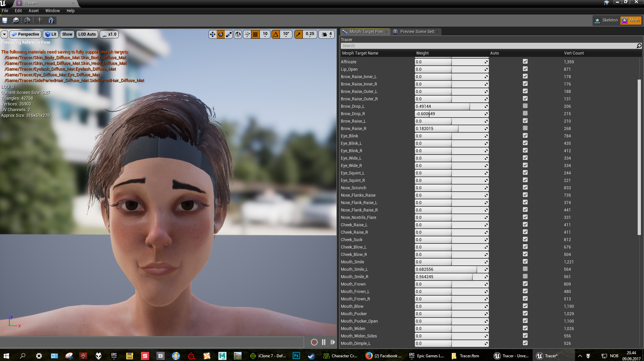
Task: Select the translate gizmo tool in the viewport
Action: (213, 34)
